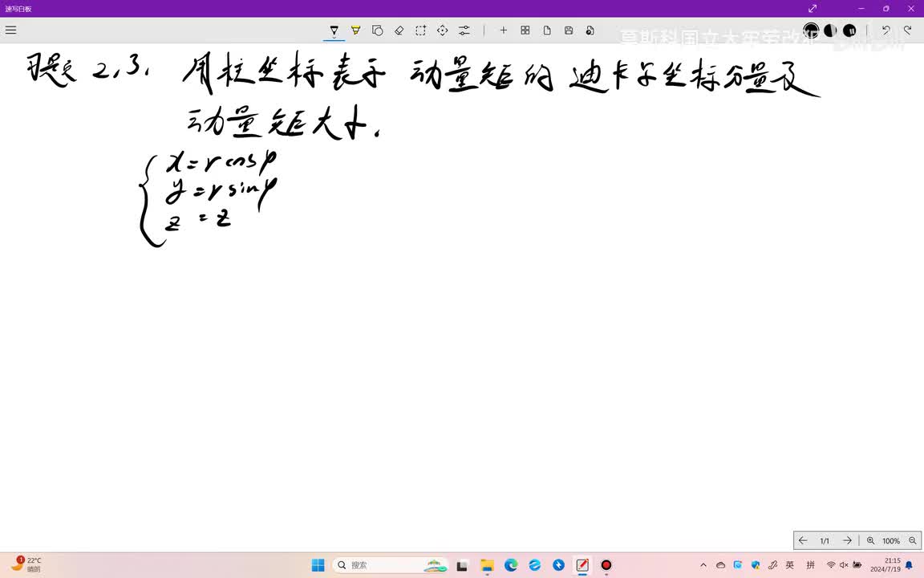
Task: Click the 1/1 page indicator
Action: (825, 541)
